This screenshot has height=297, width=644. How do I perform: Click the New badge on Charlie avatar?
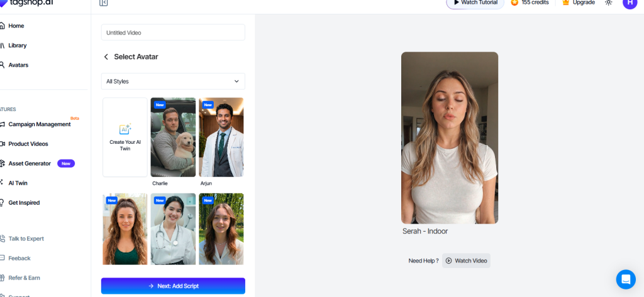tap(160, 105)
